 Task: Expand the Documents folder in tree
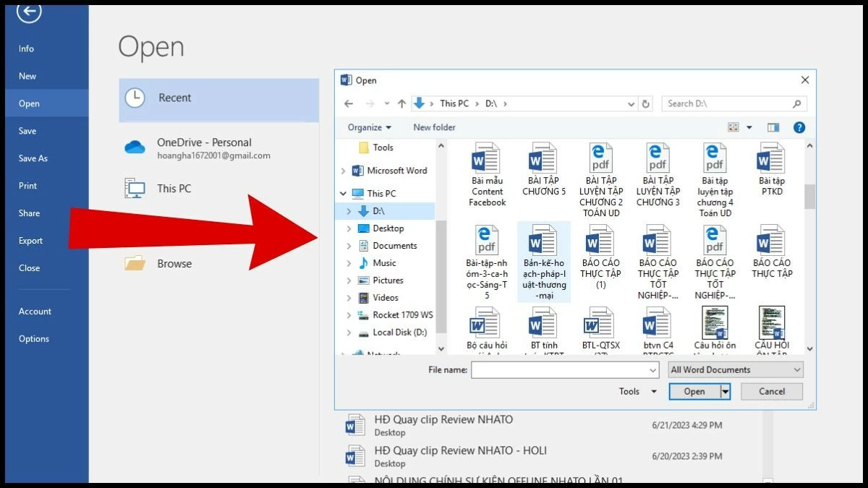349,246
